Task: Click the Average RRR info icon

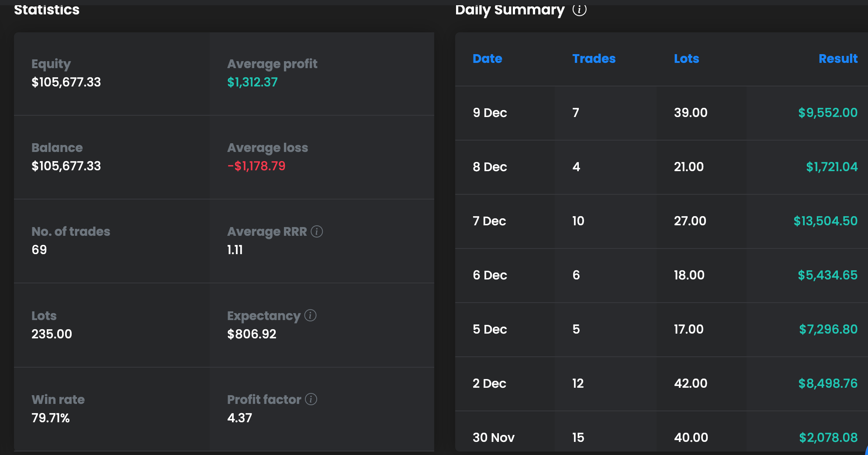Action: point(317,231)
